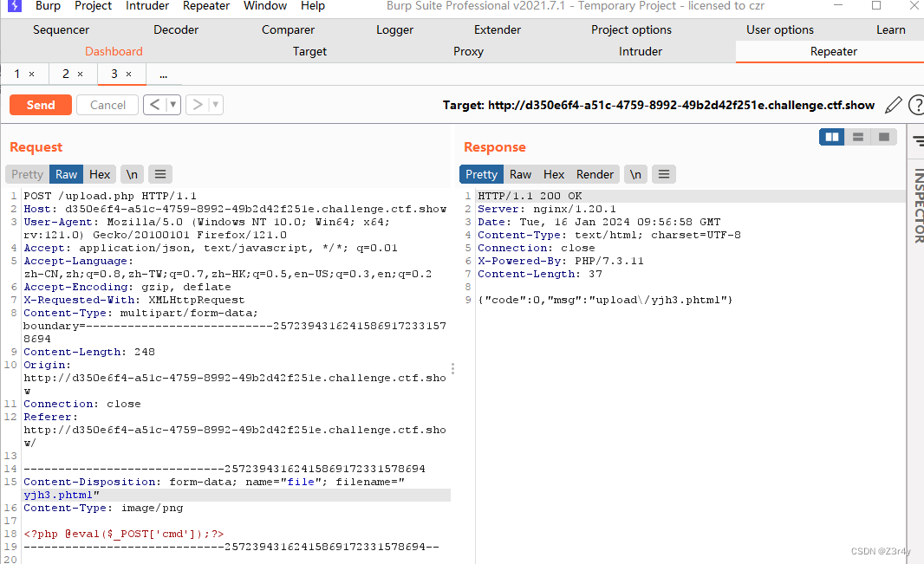
Task: Close Repeater tab 3 with x
Action: [128, 75]
